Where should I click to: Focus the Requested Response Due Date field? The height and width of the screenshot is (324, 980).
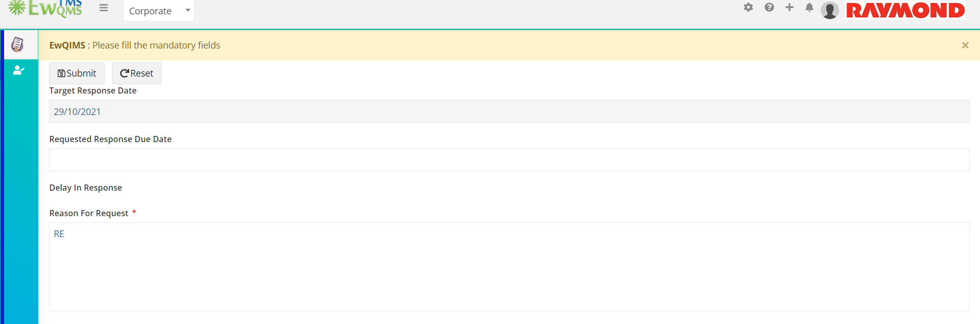(509, 160)
